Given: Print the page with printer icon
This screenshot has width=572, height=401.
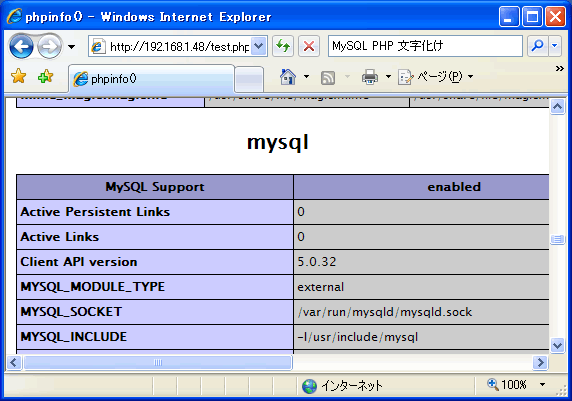Looking at the screenshot, I should coord(370,77).
